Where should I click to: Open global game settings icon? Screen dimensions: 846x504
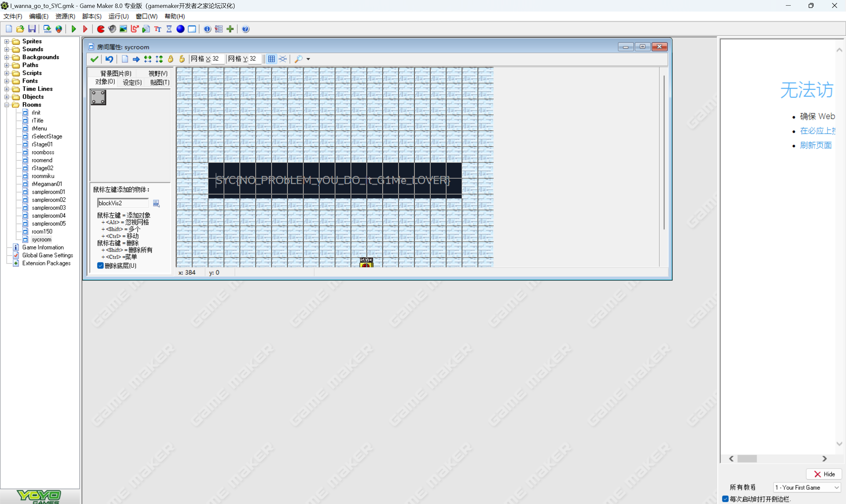click(219, 29)
